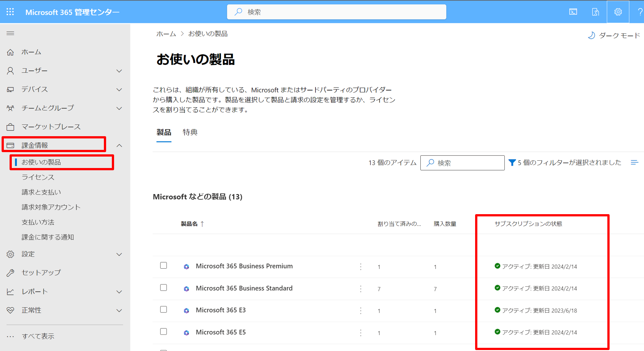Open the app launcher waffle icon
Screen dimensions: 644x351
point(10,12)
